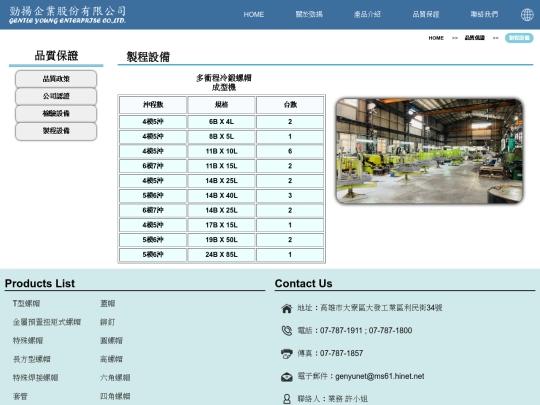The width and height of the screenshot is (540, 405).
Task: Open the 產品介紹 navigation menu item
Action: (x=367, y=14)
